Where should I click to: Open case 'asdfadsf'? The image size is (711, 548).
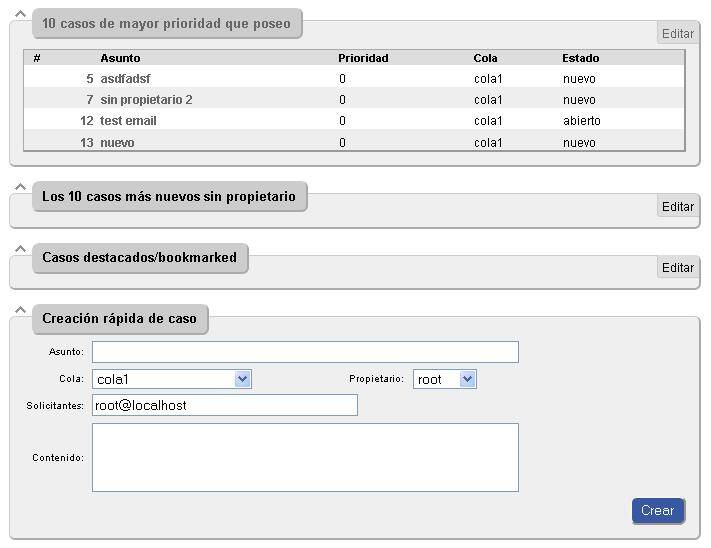click(125, 78)
